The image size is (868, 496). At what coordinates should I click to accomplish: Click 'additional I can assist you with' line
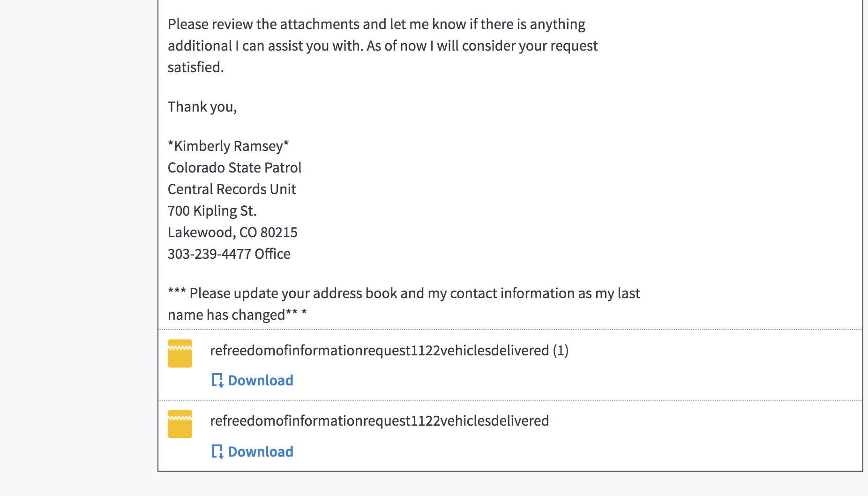click(x=382, y=46)
